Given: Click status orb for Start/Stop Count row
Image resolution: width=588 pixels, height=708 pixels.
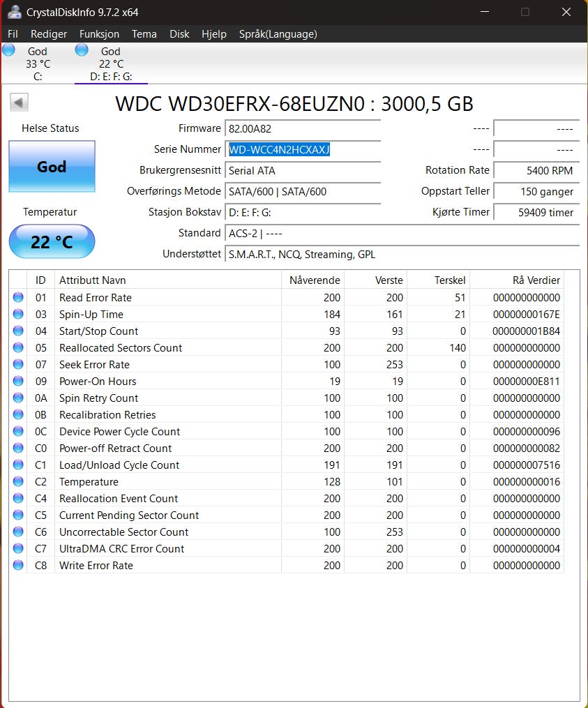Looking at the screenshot, I should tap(18, 331).
